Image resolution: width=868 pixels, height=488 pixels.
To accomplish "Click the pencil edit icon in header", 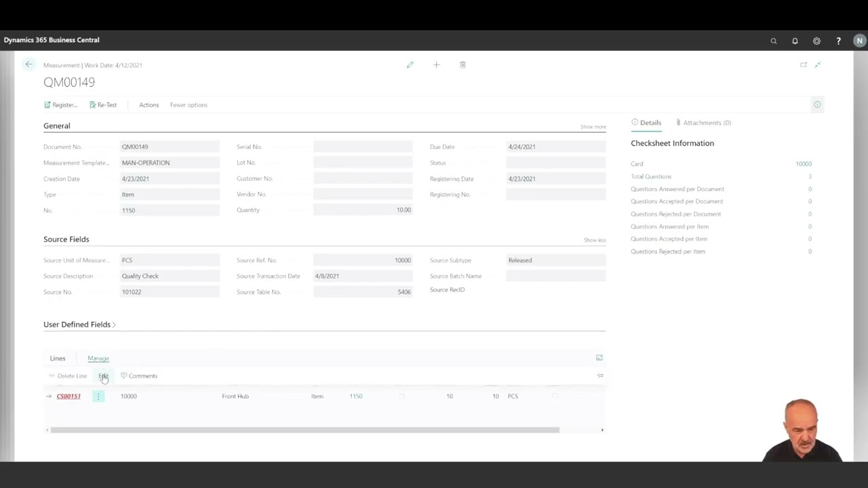I will click(410, 65).
